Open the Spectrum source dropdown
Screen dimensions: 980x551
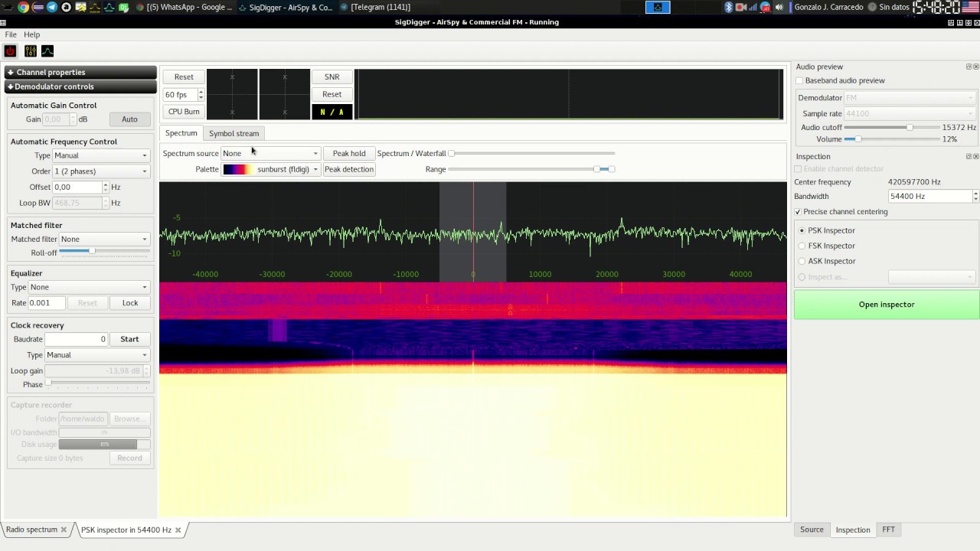270,154
